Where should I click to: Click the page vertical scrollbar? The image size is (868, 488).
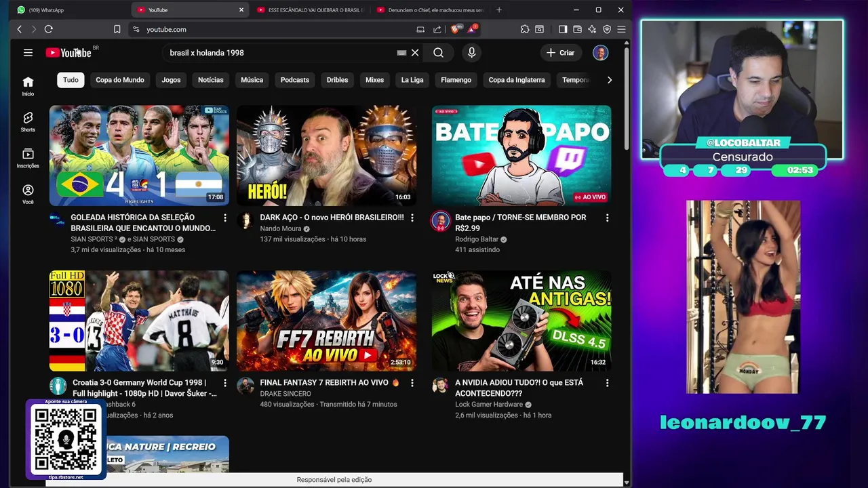[x=626, y=98]
